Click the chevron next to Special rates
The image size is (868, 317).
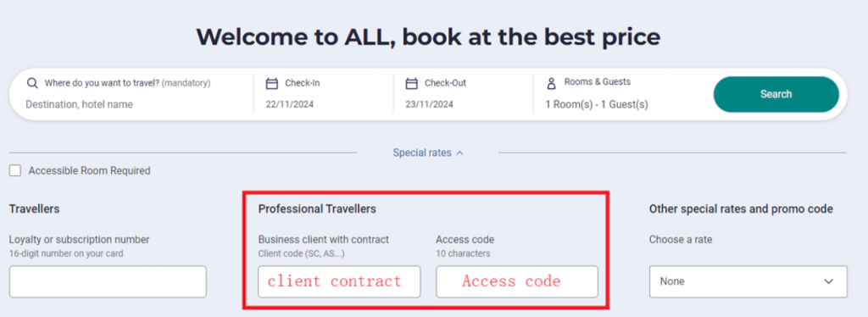(459, 153)
